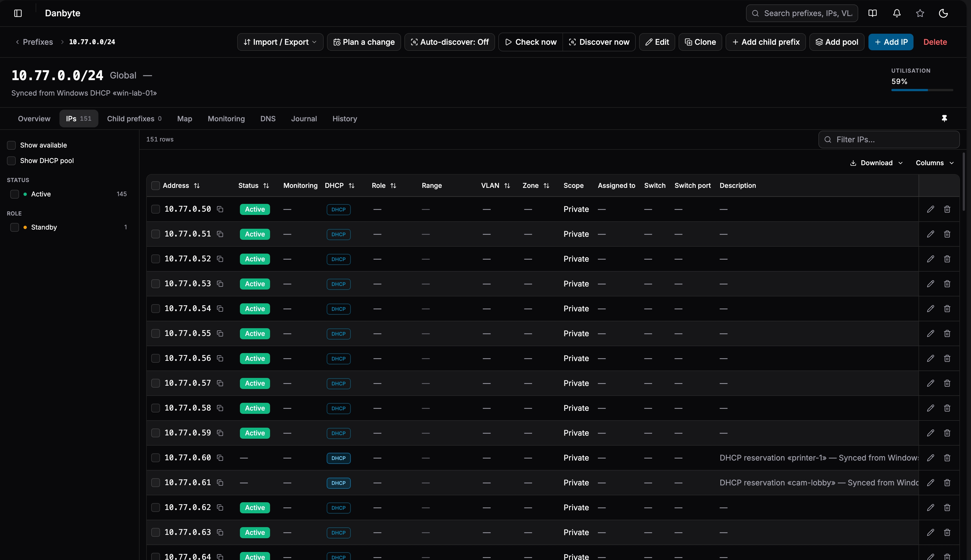Edit row 10.77.0.50 via pencil icon

930,209
